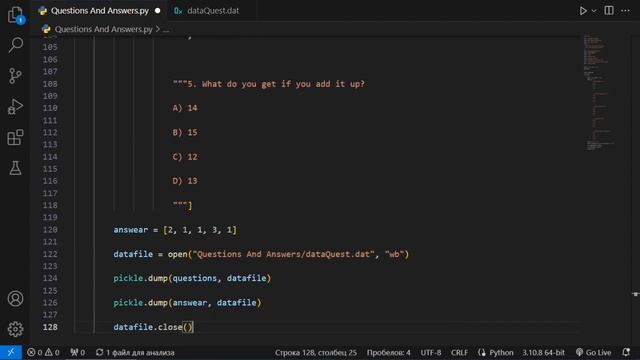The width and height of the screenshot is (640, 360).
Task: Open the Run and Debug view
Action: pos(16,106)
